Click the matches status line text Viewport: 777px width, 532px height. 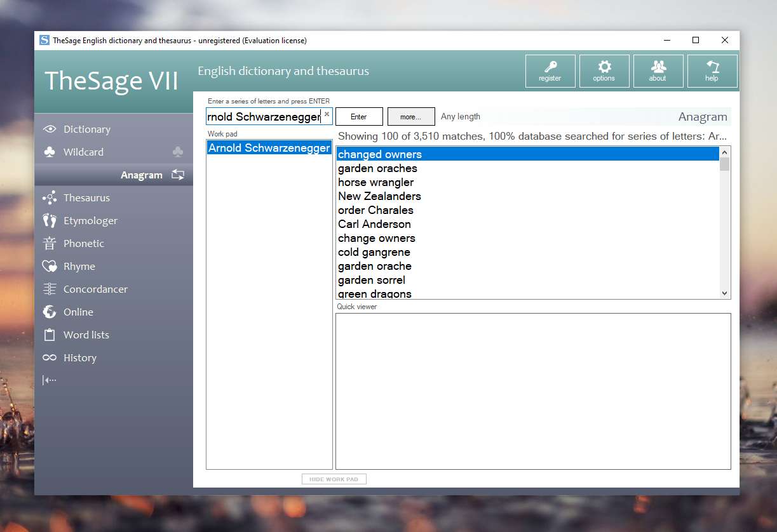532,136
